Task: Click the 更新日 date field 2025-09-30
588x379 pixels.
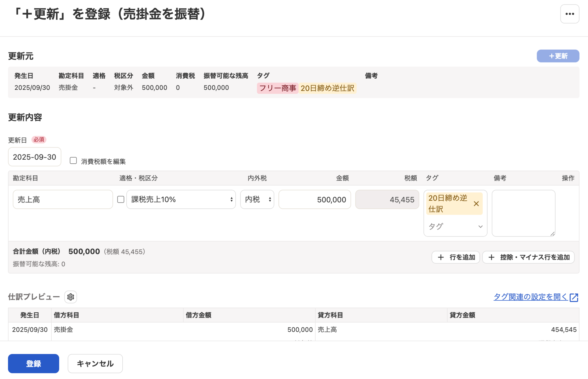Action: (34, 157)
